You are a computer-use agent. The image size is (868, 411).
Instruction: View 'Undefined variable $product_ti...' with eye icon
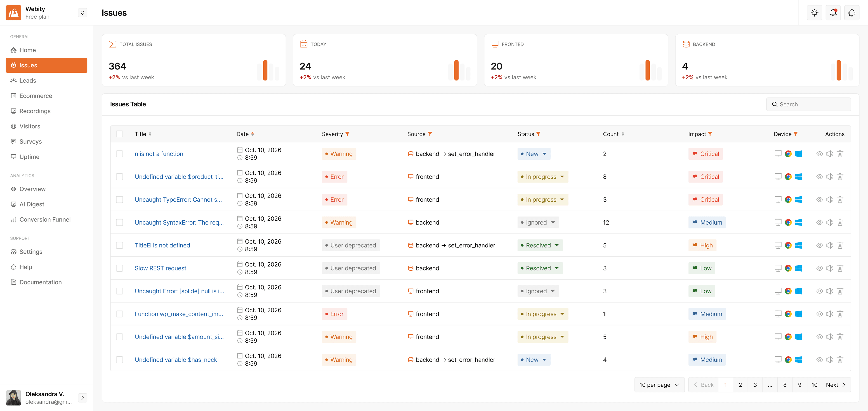(x=819, y=177)
